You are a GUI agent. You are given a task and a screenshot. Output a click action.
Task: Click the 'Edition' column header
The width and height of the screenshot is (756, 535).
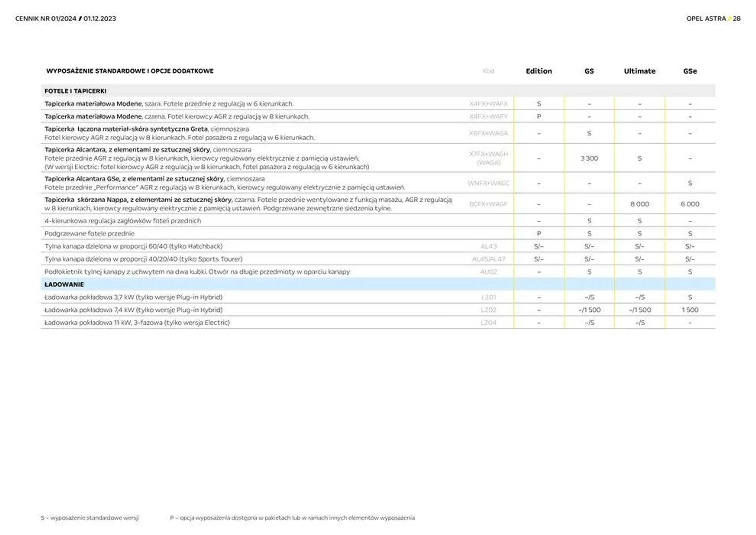[x=539, y=71]
